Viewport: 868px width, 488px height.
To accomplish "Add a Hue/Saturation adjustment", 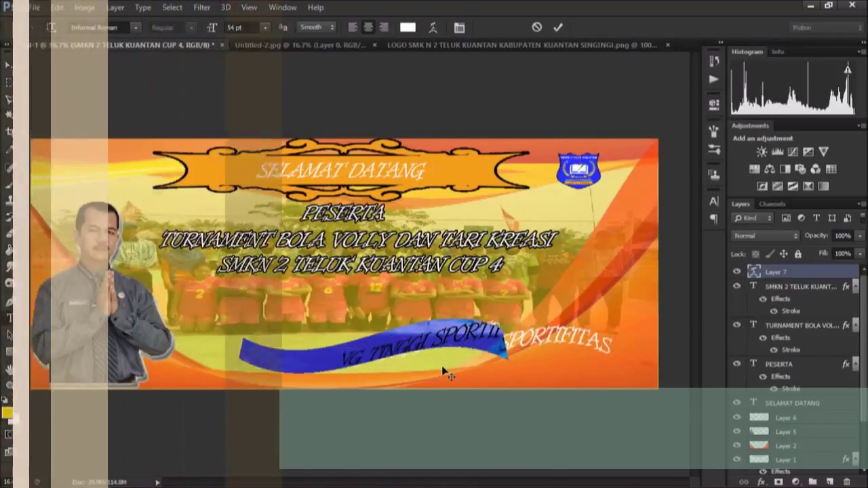I will pos(754,169).
